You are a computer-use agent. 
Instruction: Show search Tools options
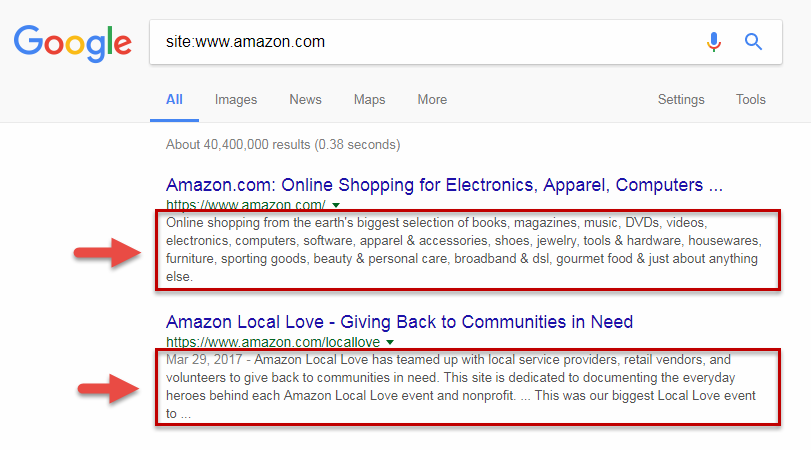(750, 100)
